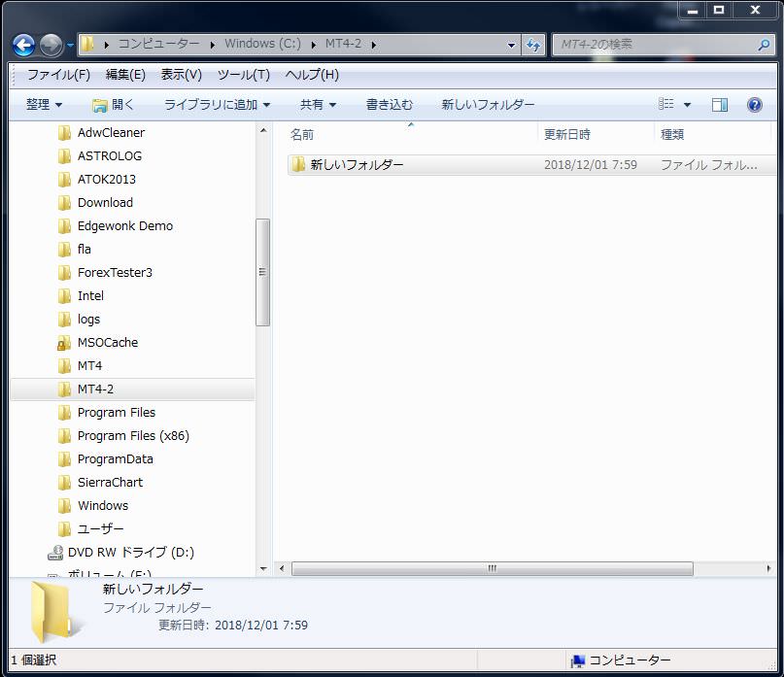The height and width of the screenshot is (677, 784).
Task: Click the refresh button beside address bar
Action: click(533, 45)
